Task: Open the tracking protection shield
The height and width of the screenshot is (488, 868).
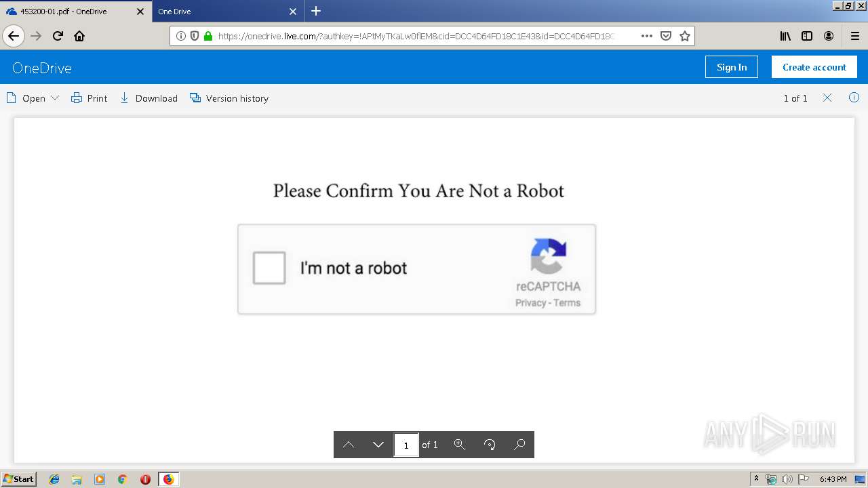Action: 195,36
